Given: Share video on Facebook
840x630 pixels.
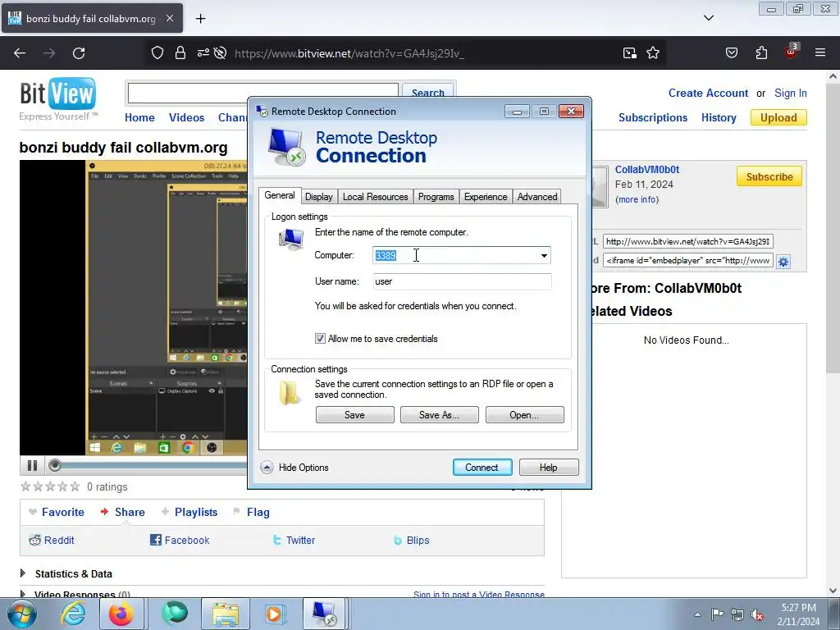Looking at the screenshot, I should click(x=180, y=540).
